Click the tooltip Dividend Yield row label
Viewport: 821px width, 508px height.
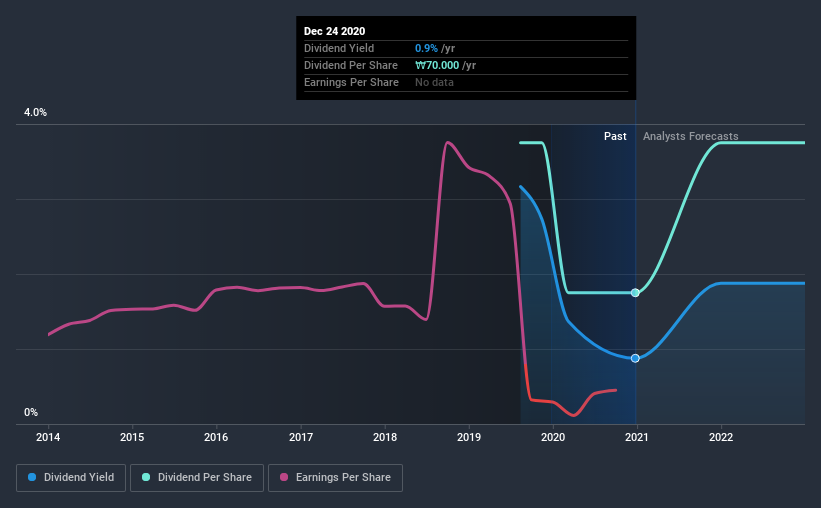pyautogui.click(x=339, y=48)
